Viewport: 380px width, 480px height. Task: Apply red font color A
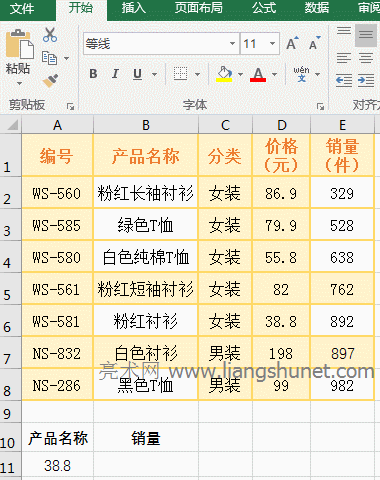tap(258, 74)
